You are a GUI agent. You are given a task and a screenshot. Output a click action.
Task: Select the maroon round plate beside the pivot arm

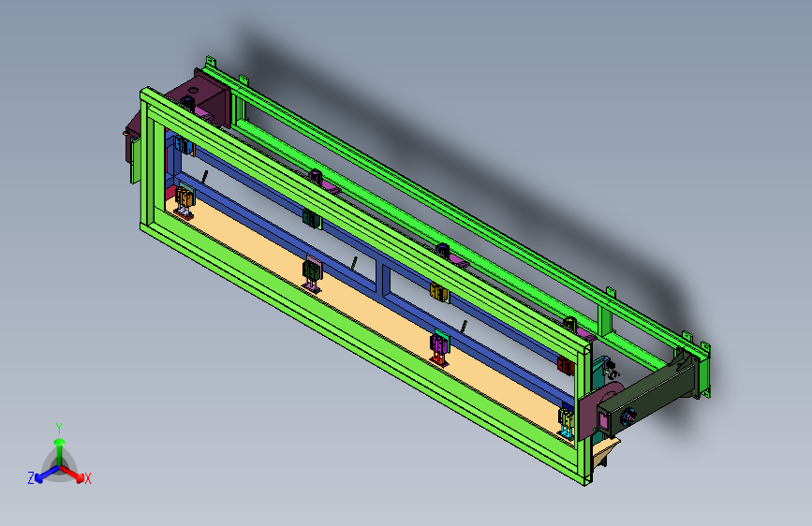(x=592, y=412)
